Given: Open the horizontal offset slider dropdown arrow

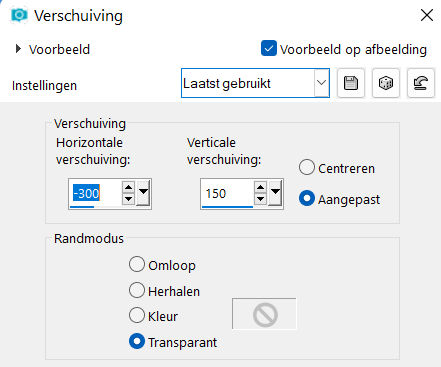Looking at the screenshot, I should click(144, 192).
